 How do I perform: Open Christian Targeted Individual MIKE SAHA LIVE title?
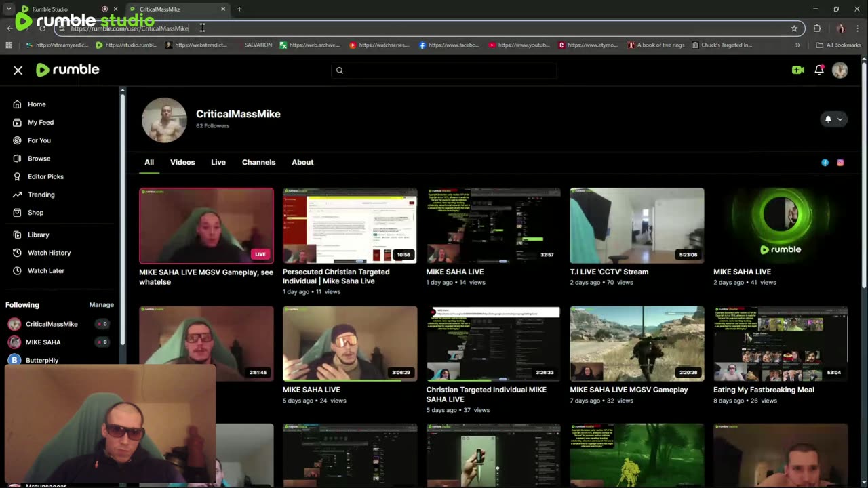(x=486, y=394)
